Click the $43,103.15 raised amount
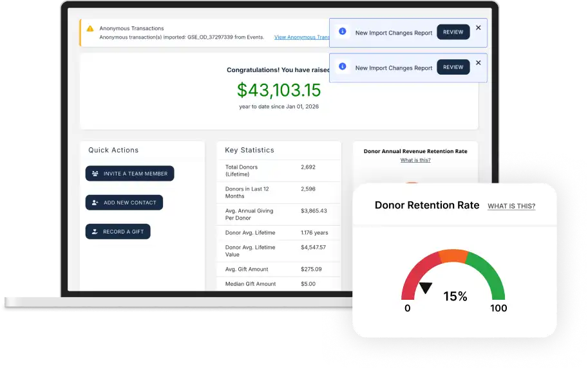 (x=279, y=90)
